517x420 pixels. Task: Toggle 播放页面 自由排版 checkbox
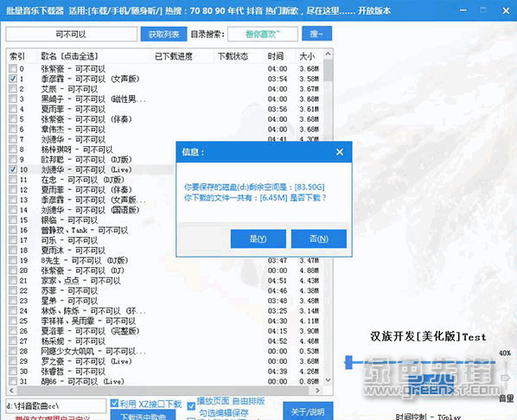pyautogui.click(x=191, y=406)
